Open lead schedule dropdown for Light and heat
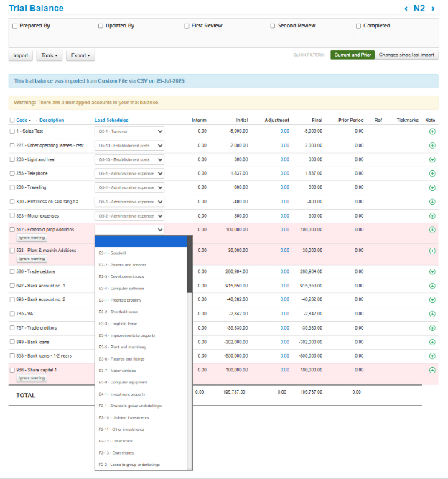The width and height of the screenshot is (448, 479). click(129, 159)
